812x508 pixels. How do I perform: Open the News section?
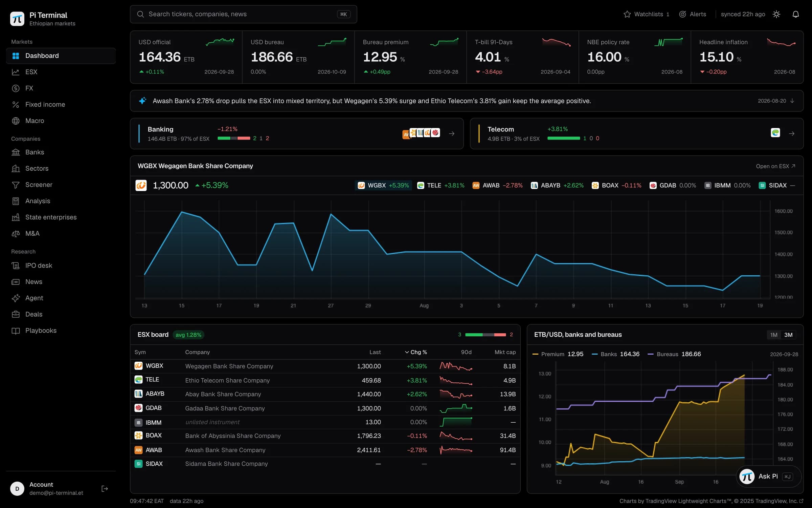pos(61,282)
